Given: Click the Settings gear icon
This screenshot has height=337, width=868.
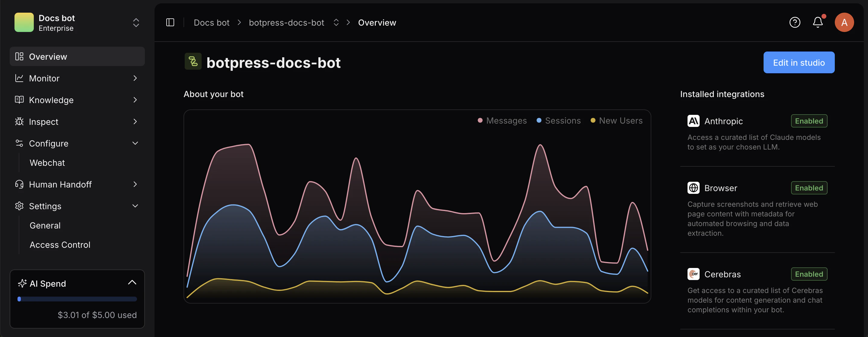Looking at the screenshot, I should tap(19, 206).
